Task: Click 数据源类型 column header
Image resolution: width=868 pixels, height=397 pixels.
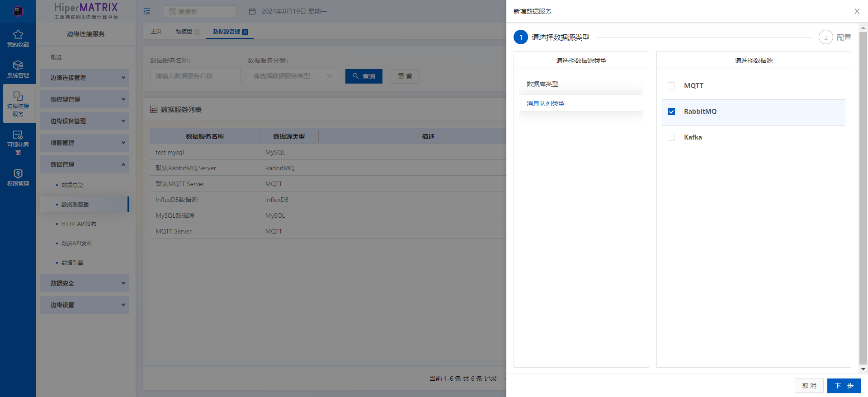Action: tap(289, 136)
